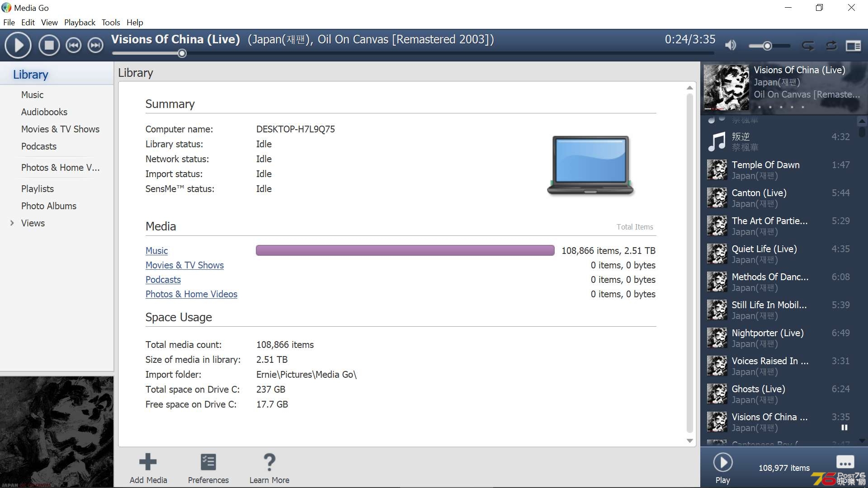Click the Movies & TV Shows link
Screen dimensions: 868x488
pos(184,265)
